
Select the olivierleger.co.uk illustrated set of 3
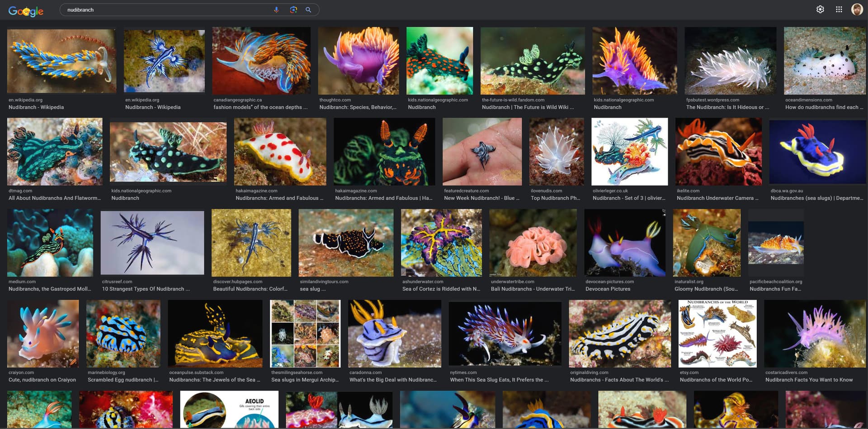tap(629, 152)
